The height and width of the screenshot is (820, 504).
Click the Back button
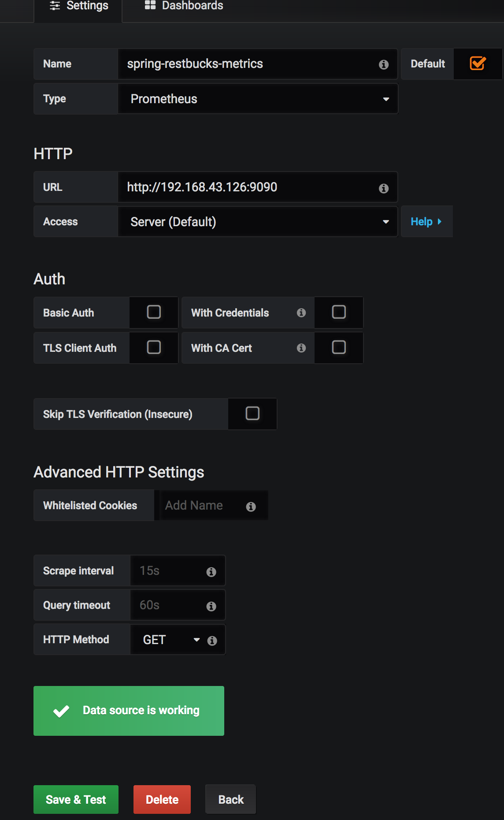pyautogui.click(x=231, y=800)
